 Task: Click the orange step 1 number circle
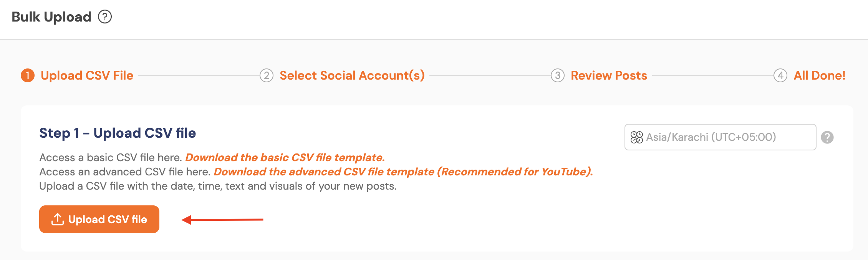click(28, 75)
